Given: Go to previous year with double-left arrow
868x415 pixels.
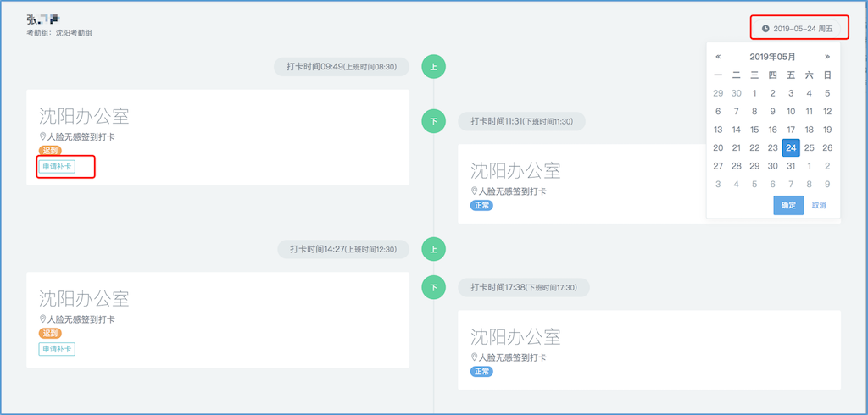Looking at the screenshot, I should 718,57.
